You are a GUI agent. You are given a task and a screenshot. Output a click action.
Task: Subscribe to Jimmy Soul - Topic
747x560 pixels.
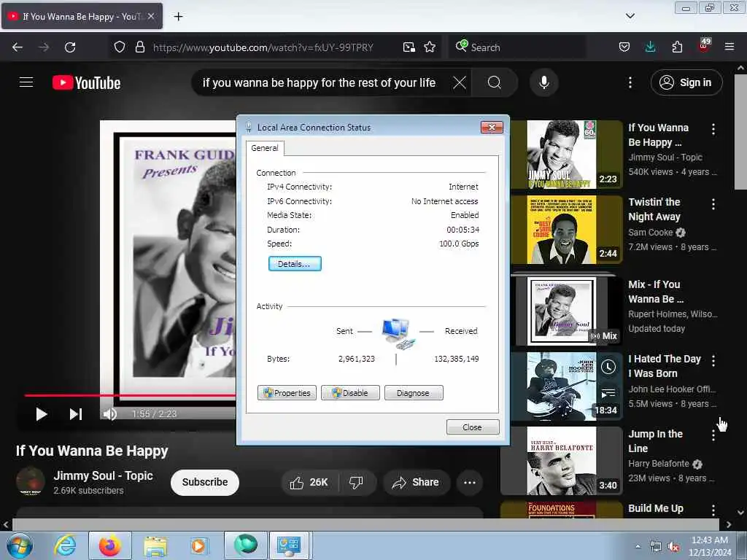pos(205,483)
